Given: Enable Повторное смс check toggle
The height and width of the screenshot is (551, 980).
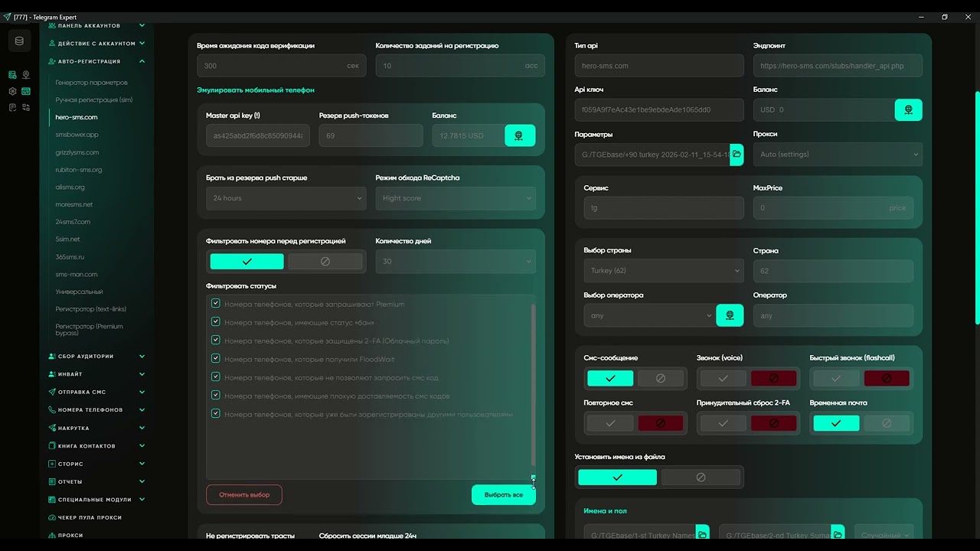Looking at the screenshot, I should [x=610, y=422].
